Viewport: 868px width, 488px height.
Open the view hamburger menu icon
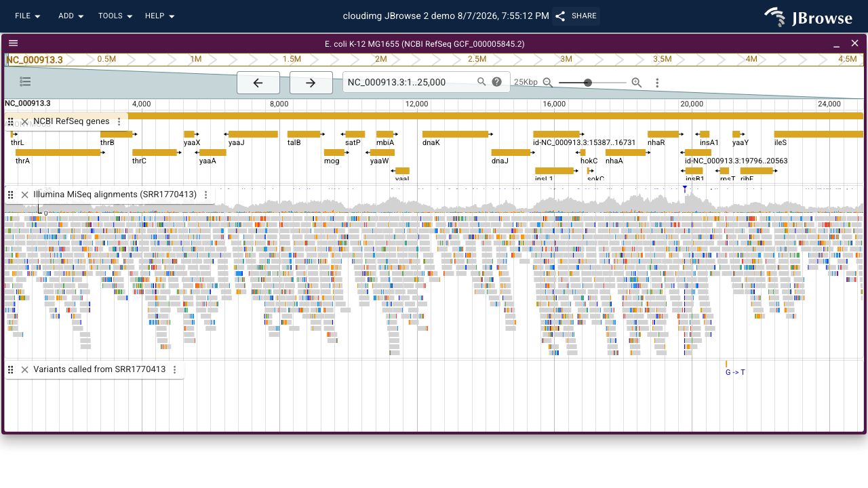pyautogui.click(x=13, y=43)
